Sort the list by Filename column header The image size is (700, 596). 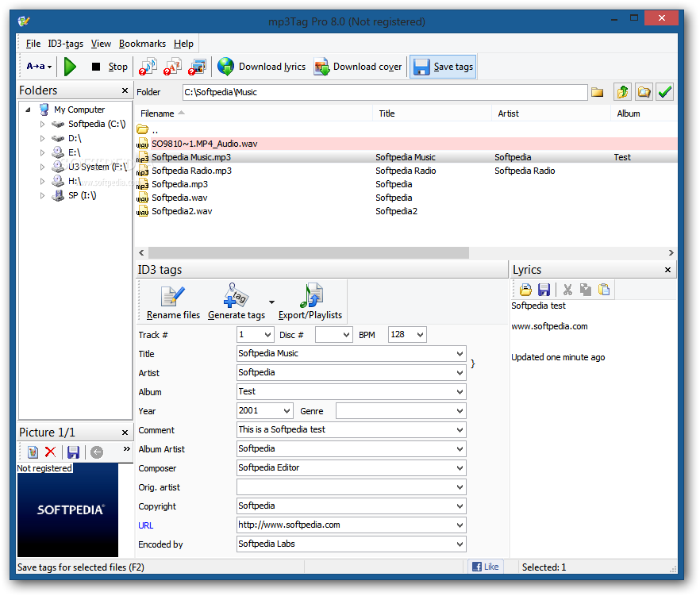254,113
